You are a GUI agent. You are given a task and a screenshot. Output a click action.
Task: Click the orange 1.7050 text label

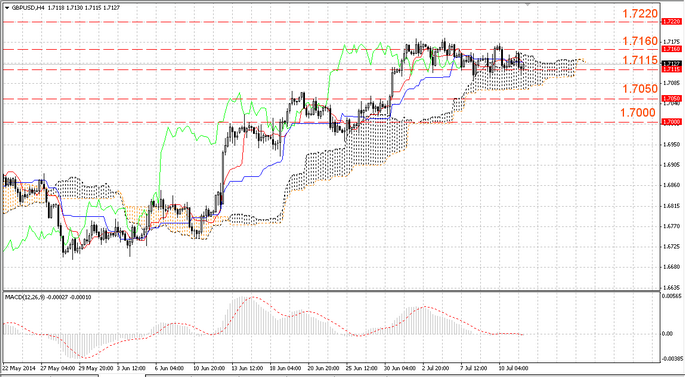pos(640,89)
